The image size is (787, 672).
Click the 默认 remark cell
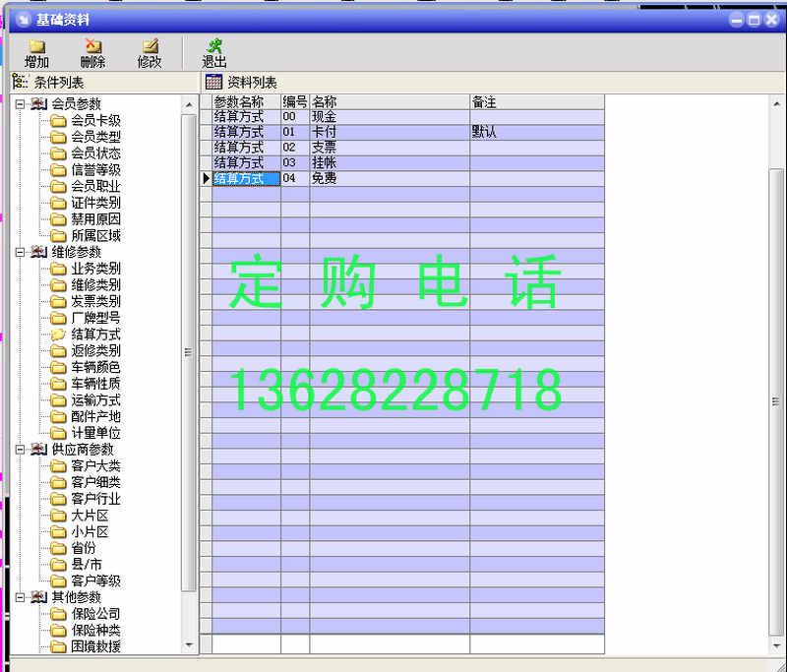(x=537, y=133)
